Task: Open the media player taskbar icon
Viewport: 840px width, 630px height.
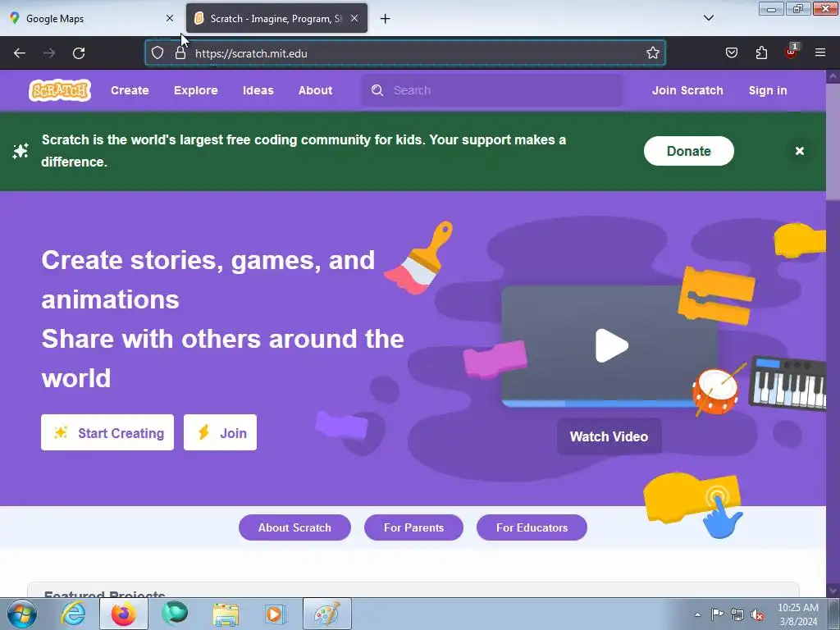Action: [x=276, y=614]
